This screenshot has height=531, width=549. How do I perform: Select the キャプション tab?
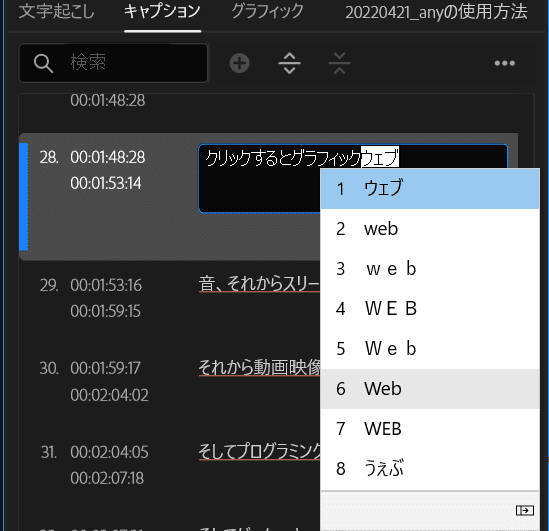click(x=162, y=11)
